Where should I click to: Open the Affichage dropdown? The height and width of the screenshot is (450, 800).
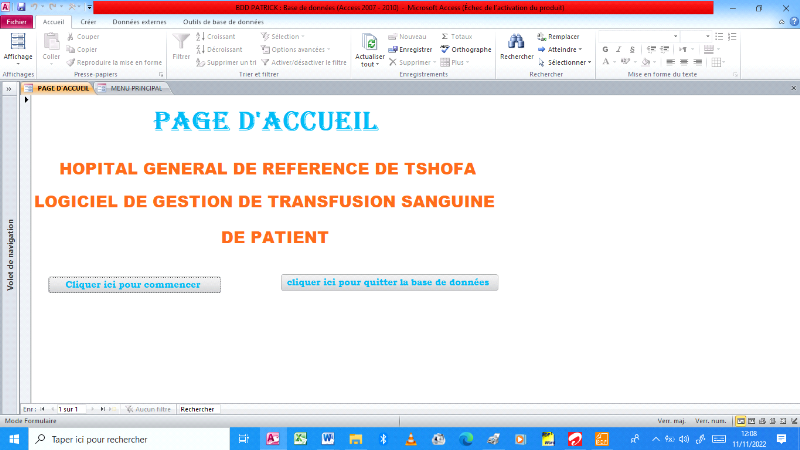17,57
